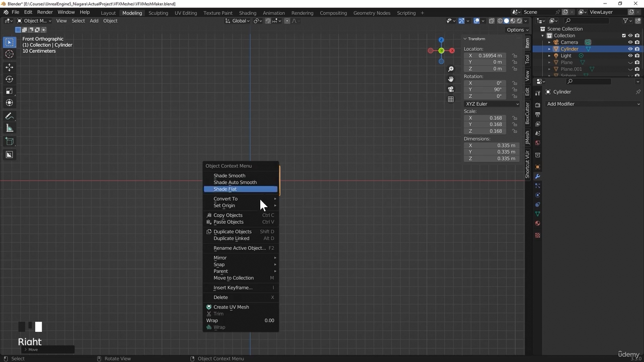The image size is (644, 362).
Task: Activate the Annotate pencil tool
Action: pos(9,116)
